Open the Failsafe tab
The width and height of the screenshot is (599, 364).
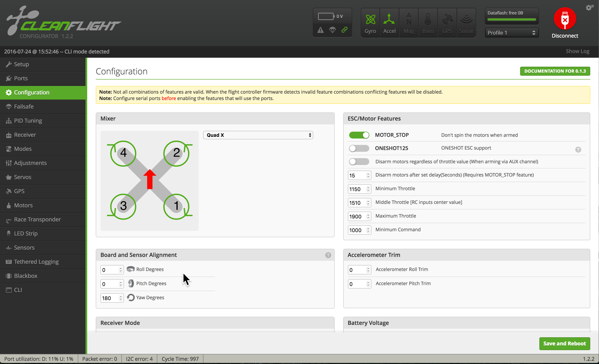click(x=43, y=106)
